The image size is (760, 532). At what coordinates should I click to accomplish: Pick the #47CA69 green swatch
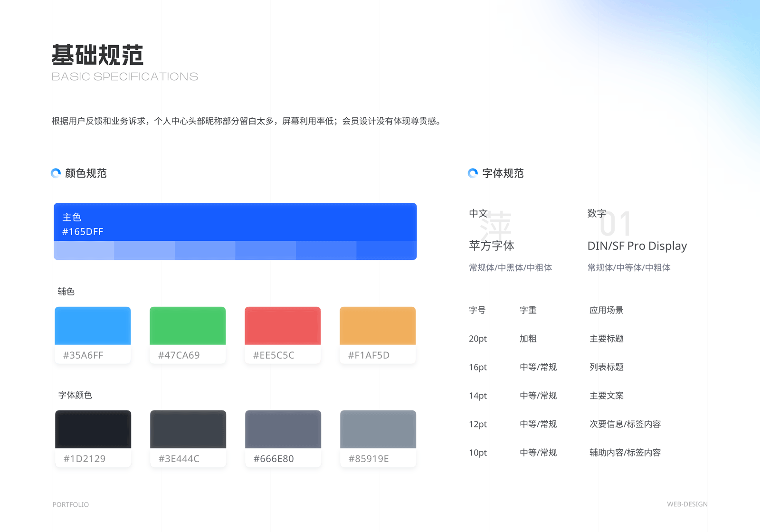coord(188,326)
